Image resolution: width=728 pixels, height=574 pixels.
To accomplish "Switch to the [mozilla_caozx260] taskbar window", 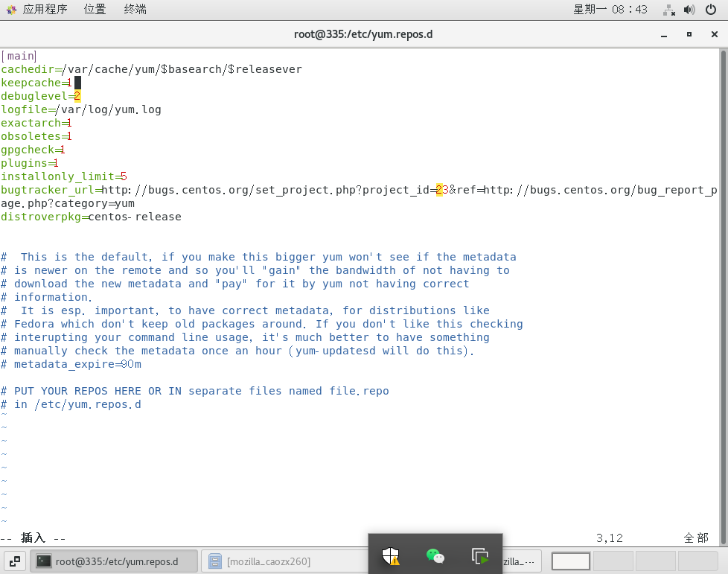I will (284, 561).
